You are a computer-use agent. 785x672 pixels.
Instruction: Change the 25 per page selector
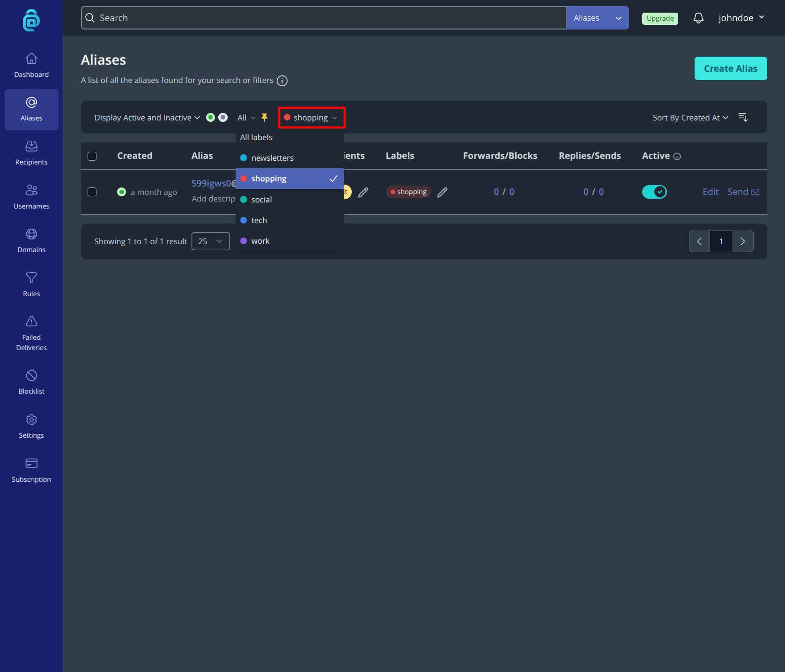pyautogui.click(x=211, y=241)
